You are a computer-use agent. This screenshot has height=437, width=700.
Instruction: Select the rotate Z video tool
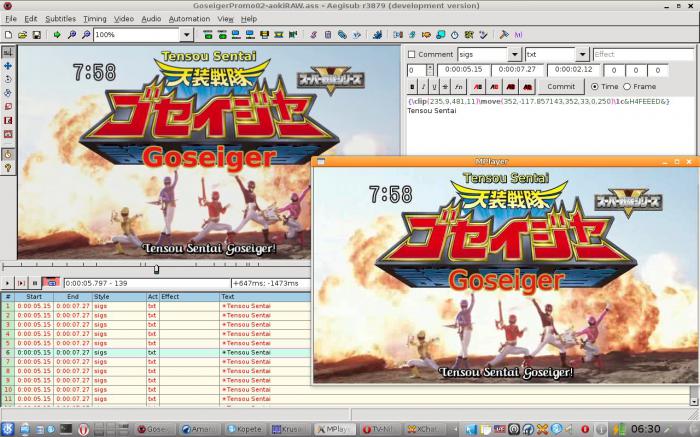coord(8,79)
